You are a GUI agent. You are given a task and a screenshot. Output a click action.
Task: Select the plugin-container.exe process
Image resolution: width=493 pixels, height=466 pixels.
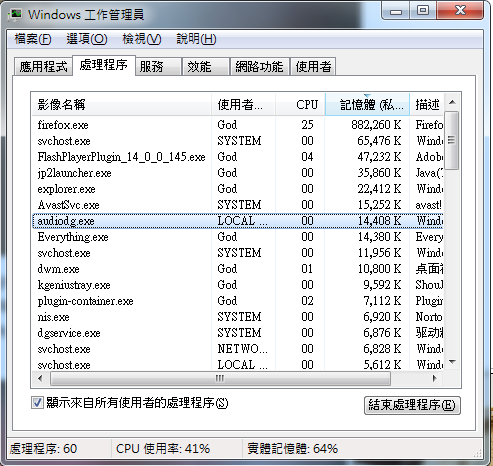238,301
